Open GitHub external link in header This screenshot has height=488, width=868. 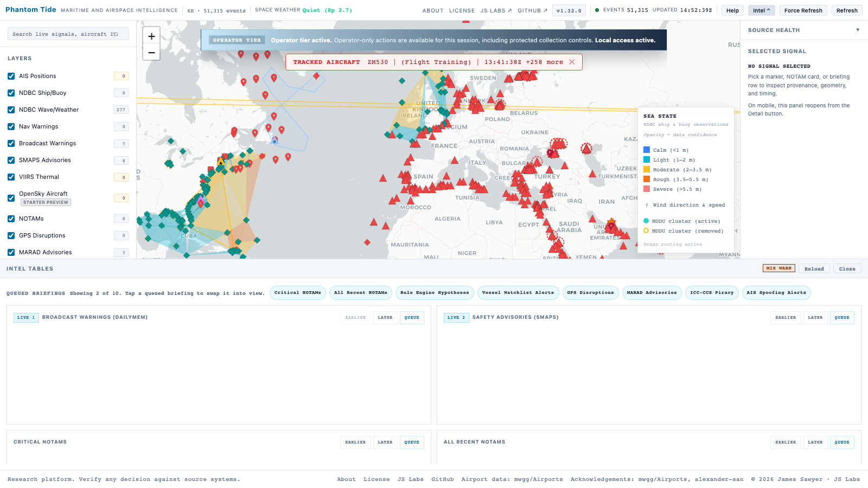click(532, 10)
